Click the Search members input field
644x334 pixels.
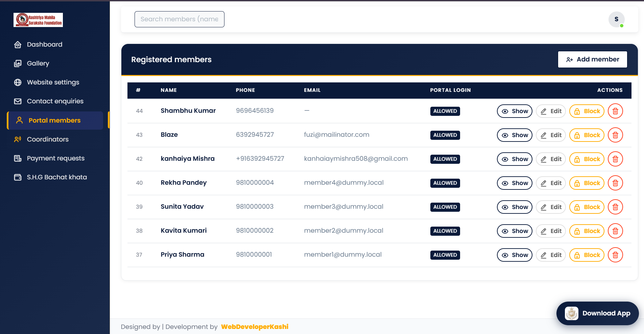pyautogui.click(x=180, y=19)
